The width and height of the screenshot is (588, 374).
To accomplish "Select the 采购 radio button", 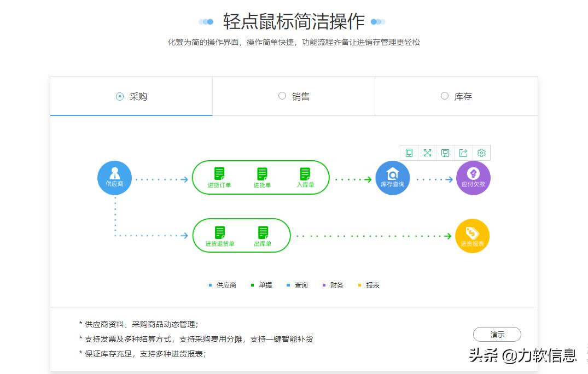I will 119,96.
